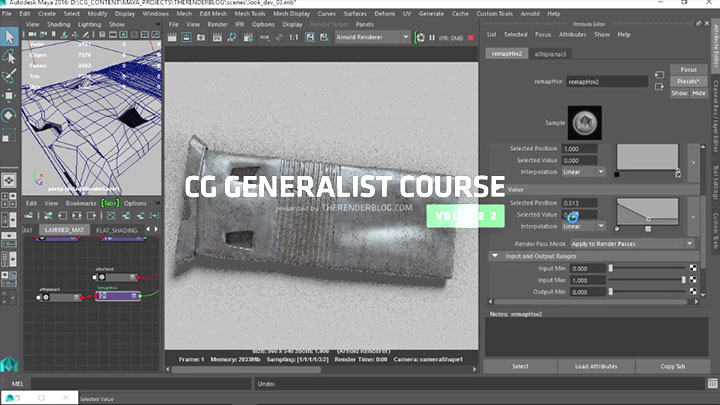Pause the IPR render
The width and height of the screenshot is (720, 405).
(x=432, y=38)
